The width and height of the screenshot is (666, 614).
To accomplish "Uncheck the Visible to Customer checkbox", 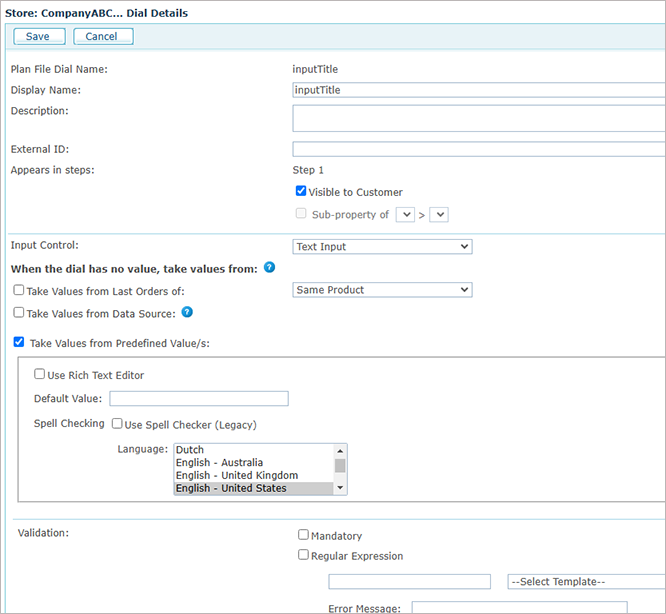I will [301, 191].
